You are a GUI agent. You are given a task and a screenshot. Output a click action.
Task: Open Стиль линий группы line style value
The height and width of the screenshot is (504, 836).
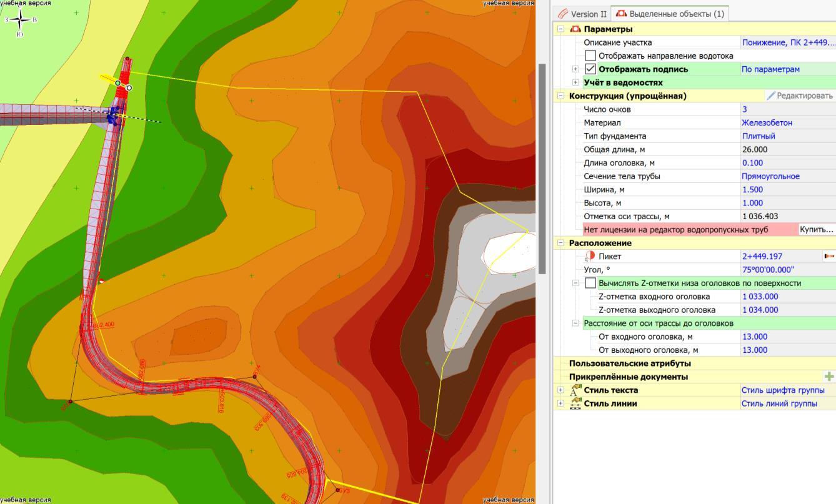pyautogui.click(x=788, y=403)
